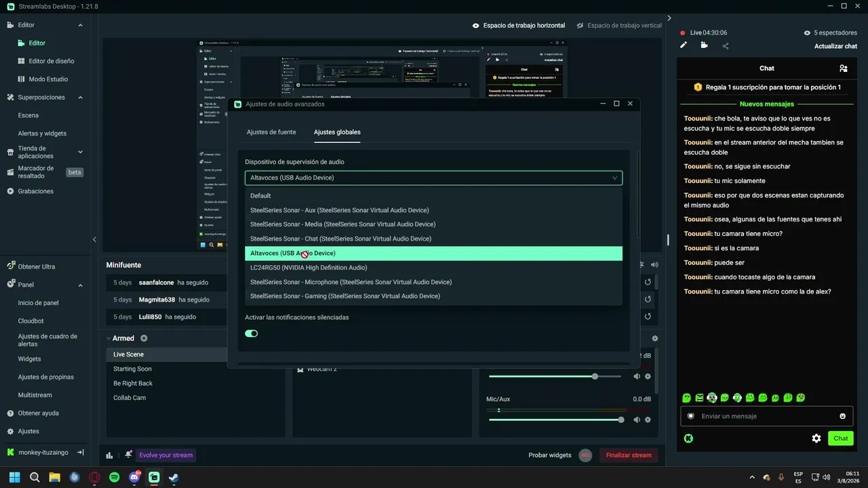Click the green Kick logo below chat input
The height and width of the screenshot is (488, 868).
tap(688, 439)
